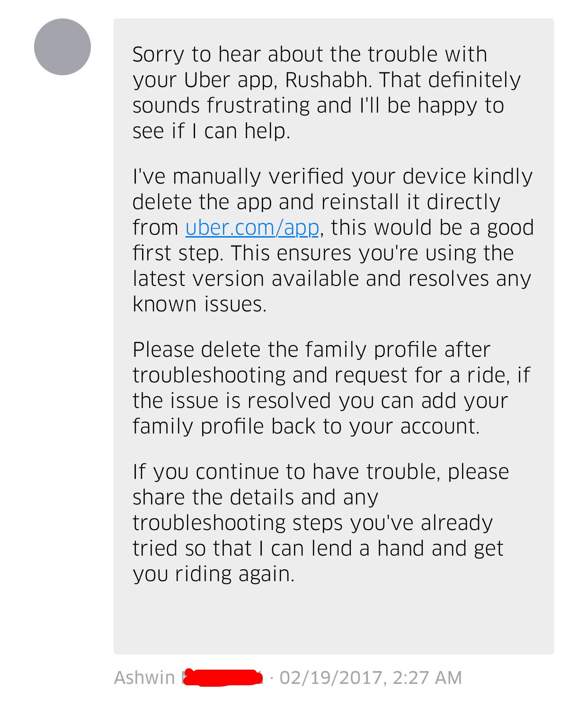Screen dimensions: 588x708
Task: Select the 'tried so that I can lend' line
Action: click(x=318, y=549)
